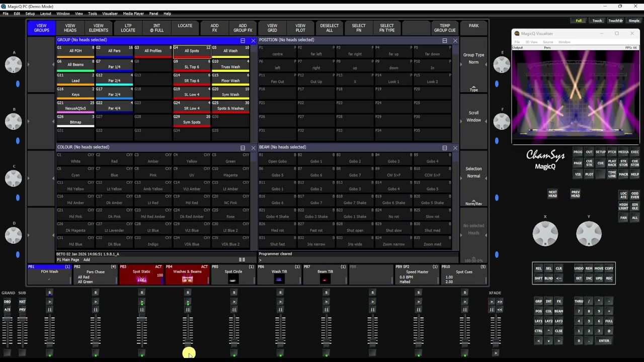Click the VIEW HEADS soft button

[70, 28]
